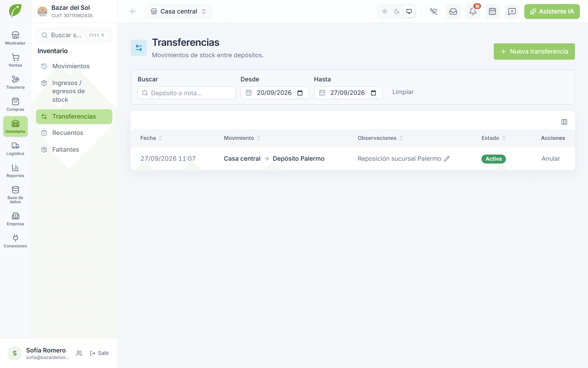Open the inbox tray icon
The height and width of the screenshot is (368, 588).
453,11
